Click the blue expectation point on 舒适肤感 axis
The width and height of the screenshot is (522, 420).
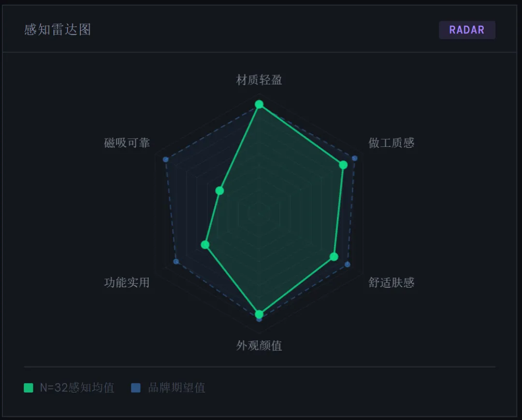click(347, 264)
